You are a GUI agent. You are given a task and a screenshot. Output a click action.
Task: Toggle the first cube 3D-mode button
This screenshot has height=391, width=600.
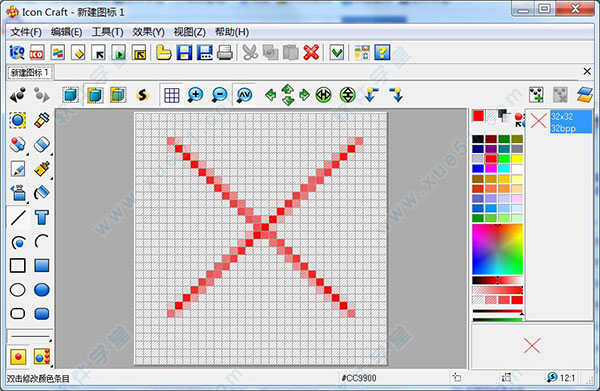pos(71,94)
